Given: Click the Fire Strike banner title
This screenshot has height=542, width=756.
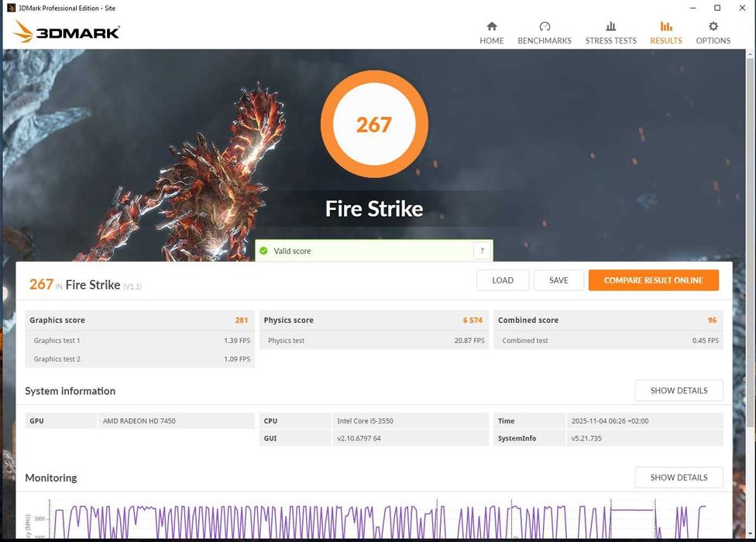Looking at the screenshot, I should click(x=374, y=208).
